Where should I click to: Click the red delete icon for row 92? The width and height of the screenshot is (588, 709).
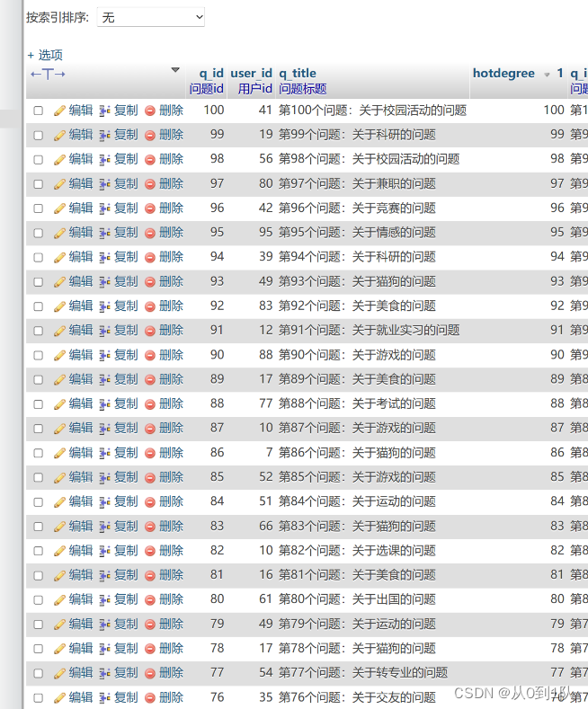(150, 306)
